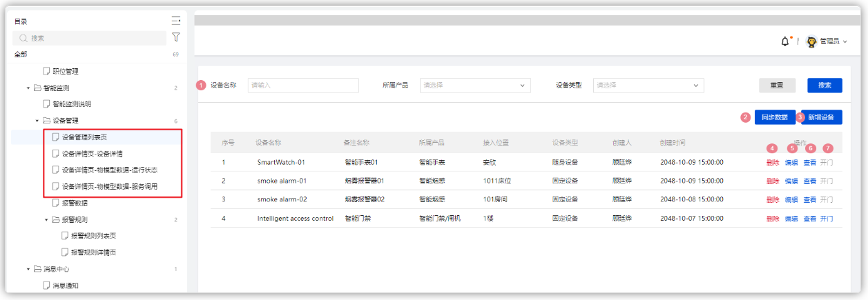
Task: Click 开门 for Intelligent access control
Action: pyautogui.click(x=827, y=218)
